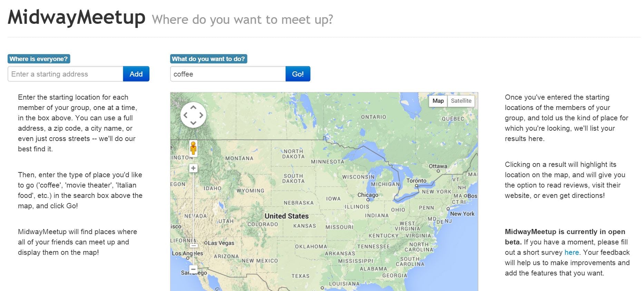
Task: Click the MidwayMeetup page title
Action: pyautogui.click(x=76, y=18)
